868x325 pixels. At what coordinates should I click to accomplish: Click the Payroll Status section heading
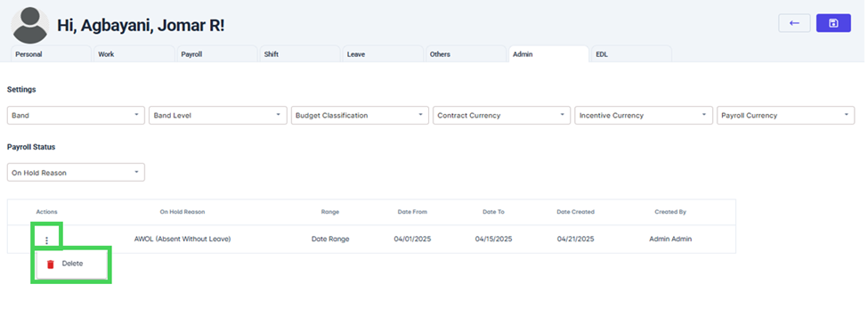click(31, 147)
